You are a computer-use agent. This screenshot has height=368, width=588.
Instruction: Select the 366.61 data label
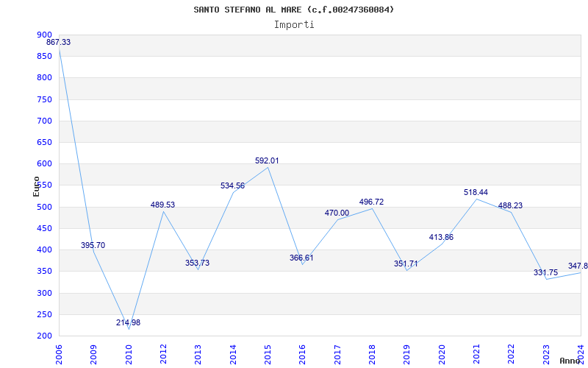click(301, 258)
